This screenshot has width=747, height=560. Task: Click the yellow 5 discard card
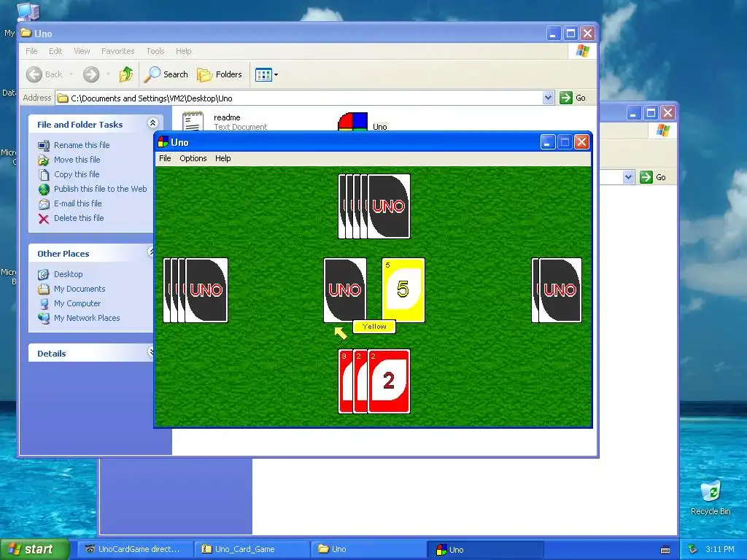pyautogui.click(x=403, y=290)
